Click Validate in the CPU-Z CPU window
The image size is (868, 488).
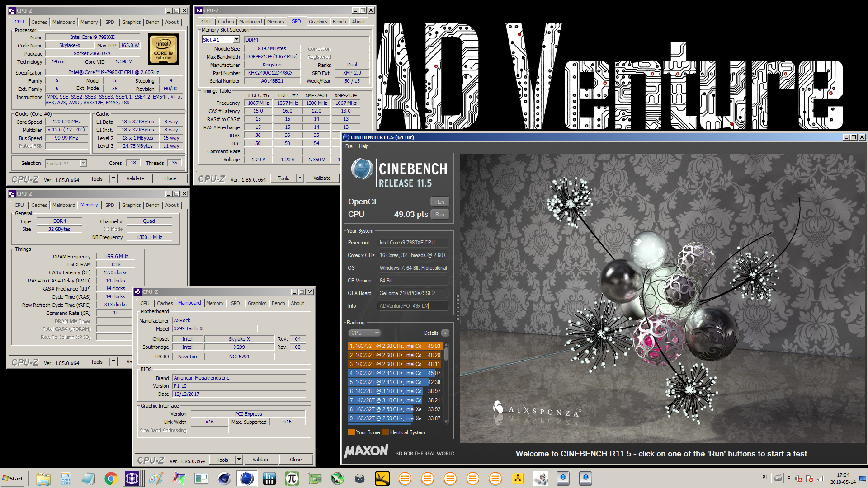coord(135,178)
